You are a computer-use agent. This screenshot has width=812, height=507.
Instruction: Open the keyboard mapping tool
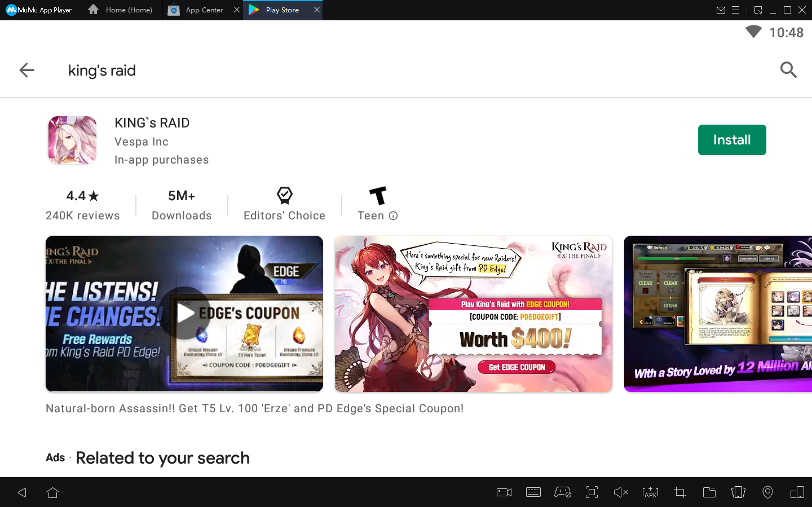tap(533, 492)
